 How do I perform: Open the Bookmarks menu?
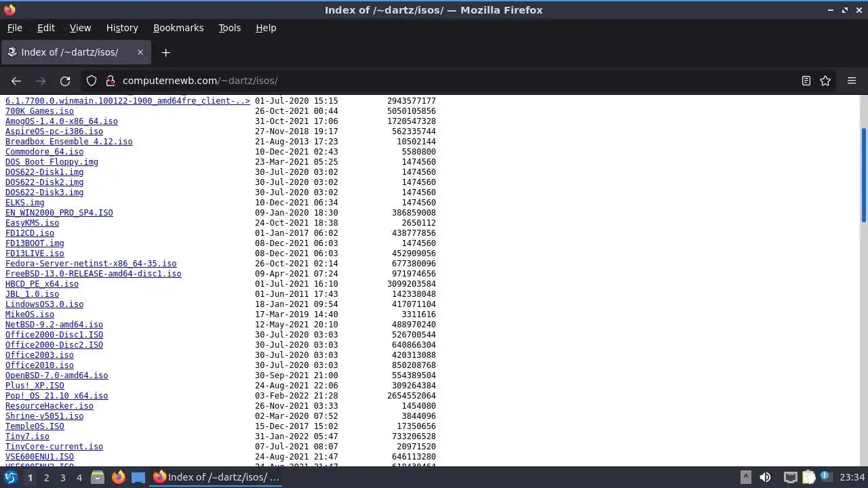(x=178, y=28)
